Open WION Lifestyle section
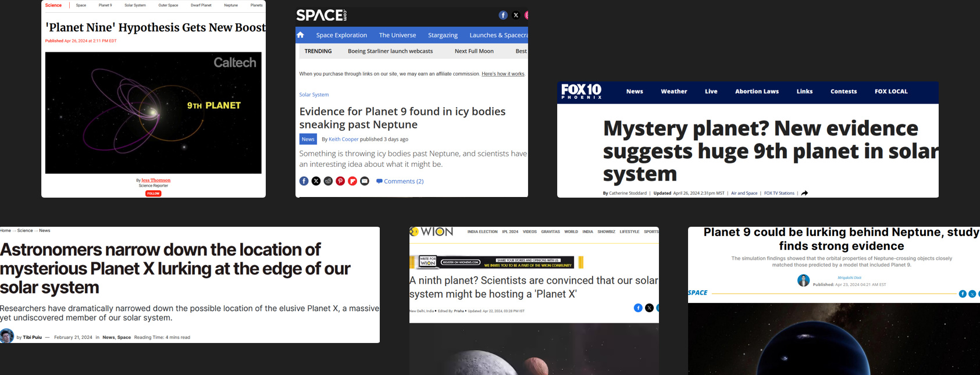 [629, 231]
